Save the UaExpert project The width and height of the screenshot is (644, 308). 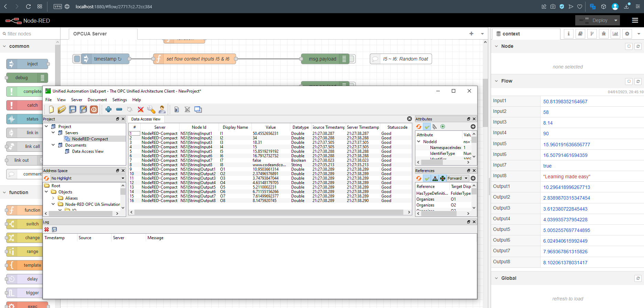coord(73,109)
